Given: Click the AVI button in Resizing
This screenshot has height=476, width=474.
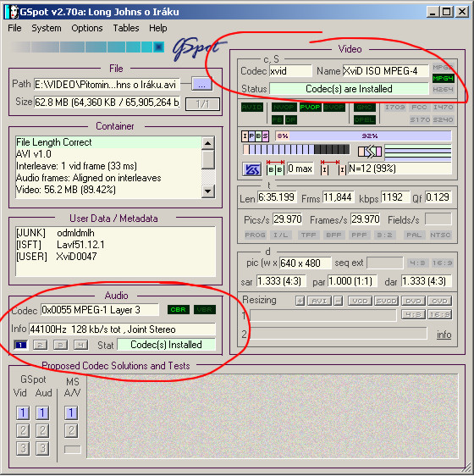Looking at the screenshot, I should [319, 301].
